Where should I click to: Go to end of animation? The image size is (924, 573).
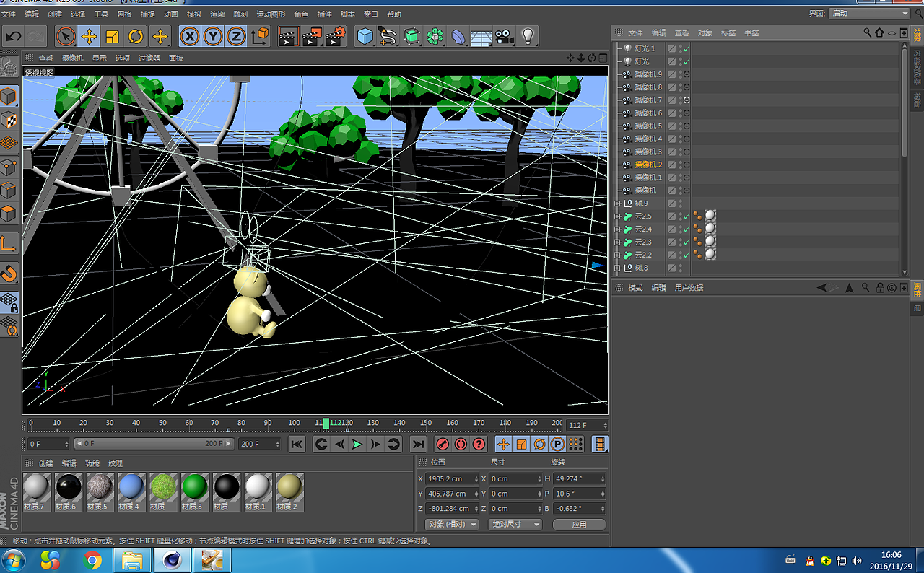[418, 445]
